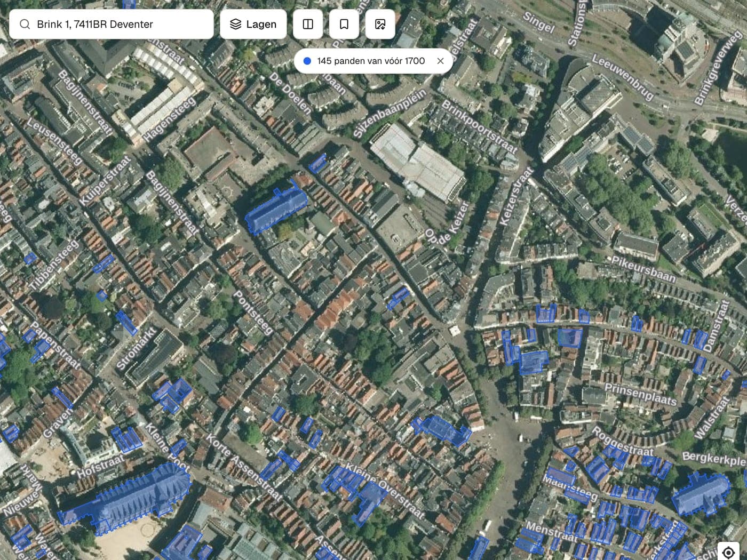
Task: Remove the 'panden van vóór 1700' filter with X
Action: point(440,61)
